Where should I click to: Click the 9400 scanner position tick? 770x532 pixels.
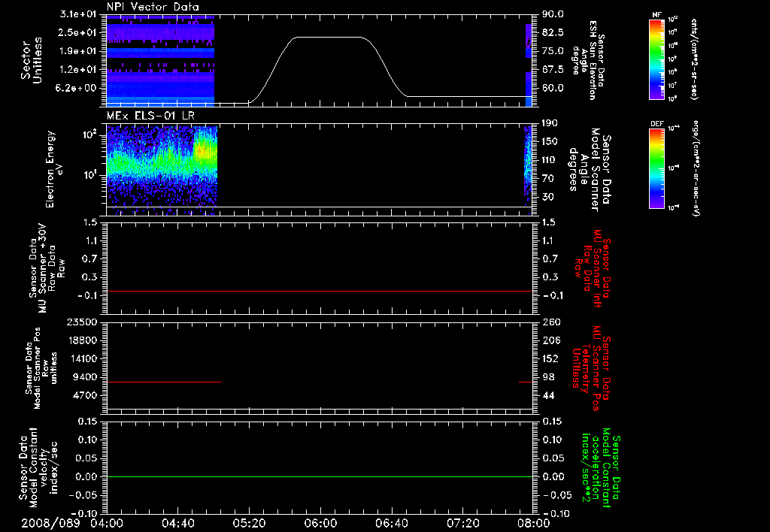(84, 377)
